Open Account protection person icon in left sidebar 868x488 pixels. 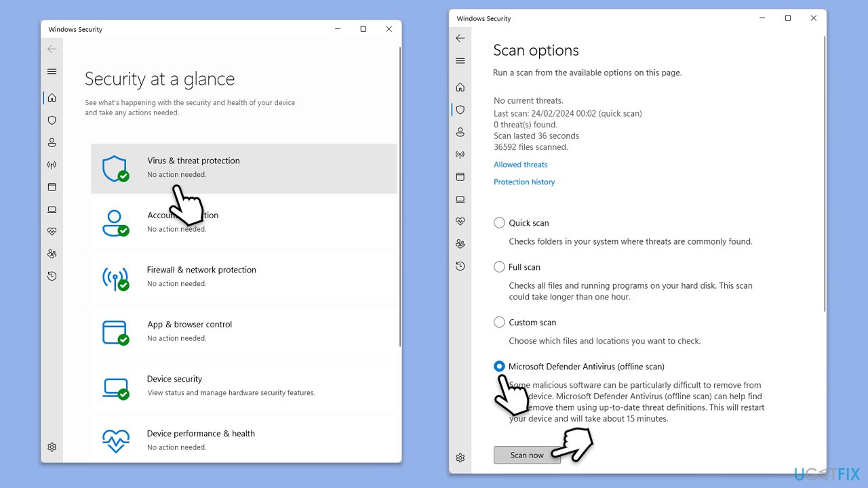coord(52,142)
